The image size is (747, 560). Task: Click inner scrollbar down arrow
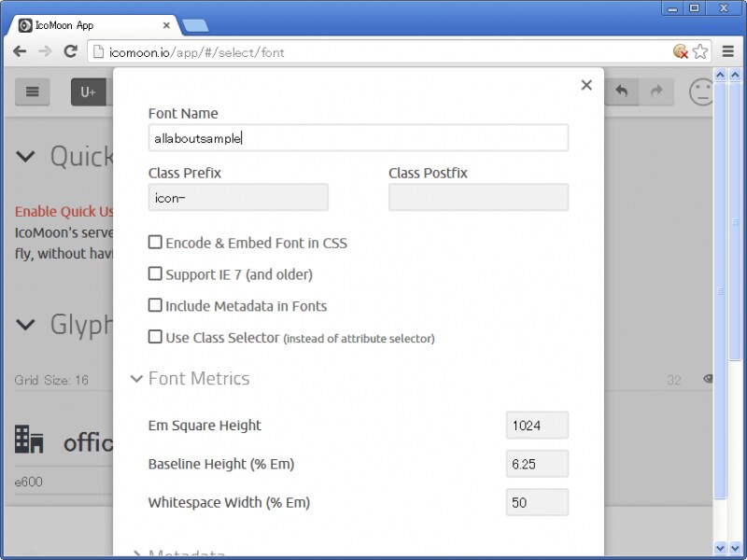pos(720,549)
